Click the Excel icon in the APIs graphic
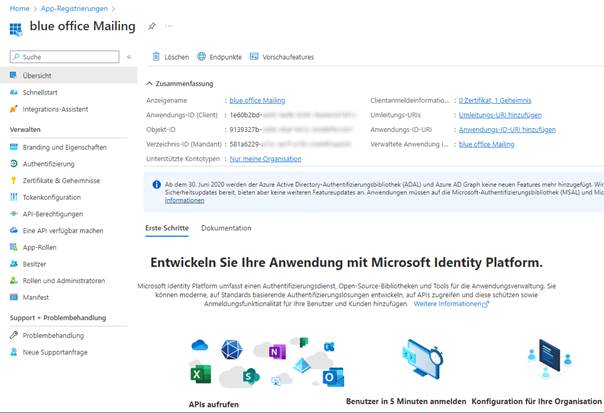This screenshot has width=604, height=413. coord(201,374)
